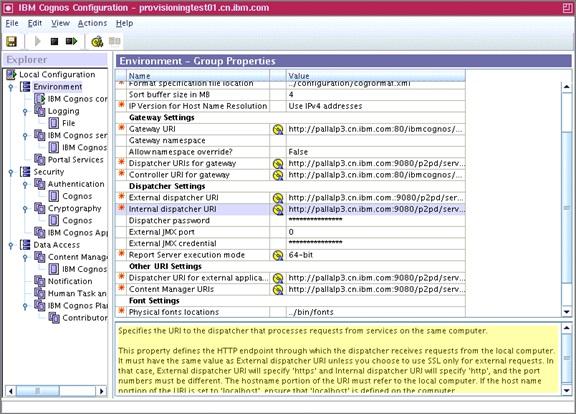Collapse the Authentication tree node
The image size is (576, 414).
tap(25, 184)
